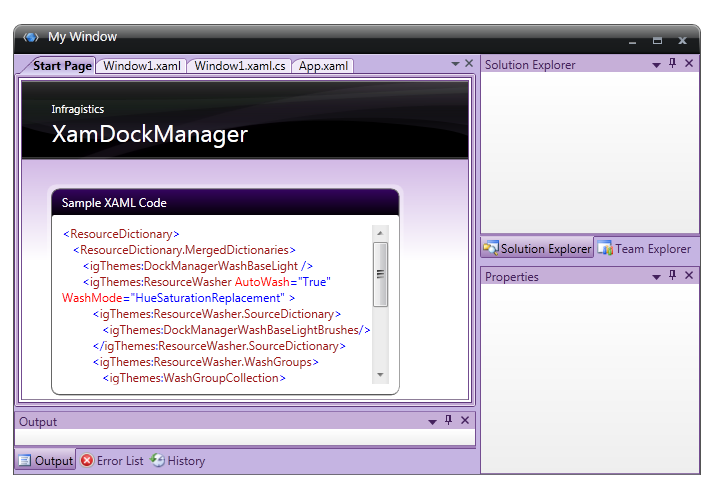The width and height of the screenshot is (715, 500).
Task: Click the Output tab document icon
Action: [25, 461]
